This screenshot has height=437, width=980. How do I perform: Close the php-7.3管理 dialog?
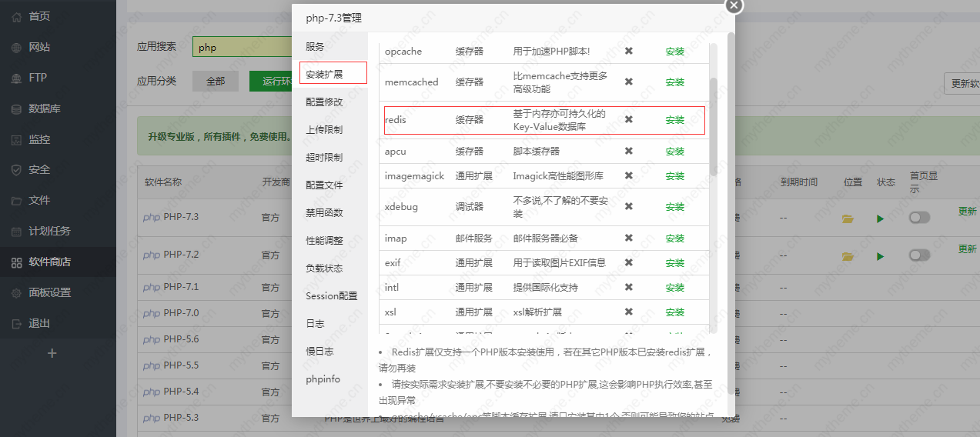coord(734,5)
